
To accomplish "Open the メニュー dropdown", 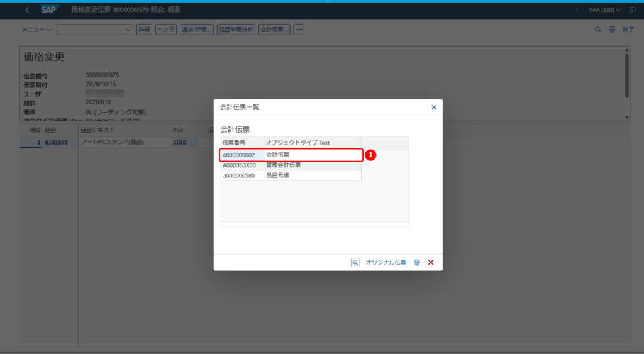I will click(36, 30).
